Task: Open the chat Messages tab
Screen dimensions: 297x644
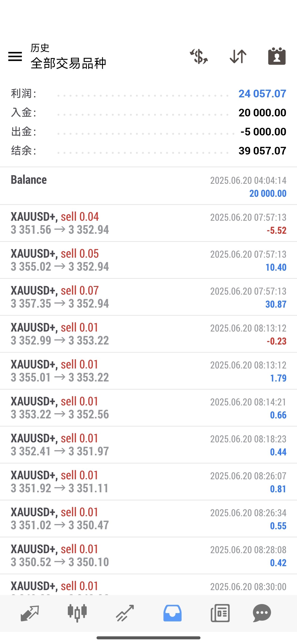Action: pyautogui.click(x=262, y=613)
